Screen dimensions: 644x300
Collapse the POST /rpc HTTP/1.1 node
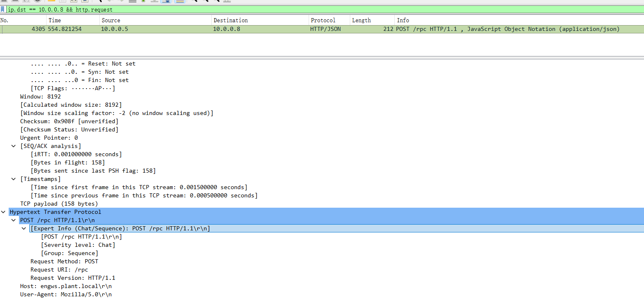tap(14, 220)
